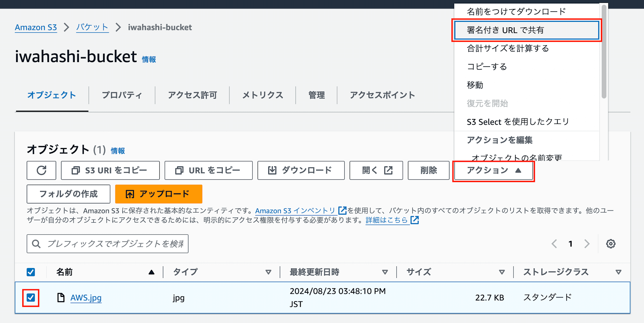Open the アクセスポイント tab
Viewport: 644px width, 323px height.
(382, 95)
